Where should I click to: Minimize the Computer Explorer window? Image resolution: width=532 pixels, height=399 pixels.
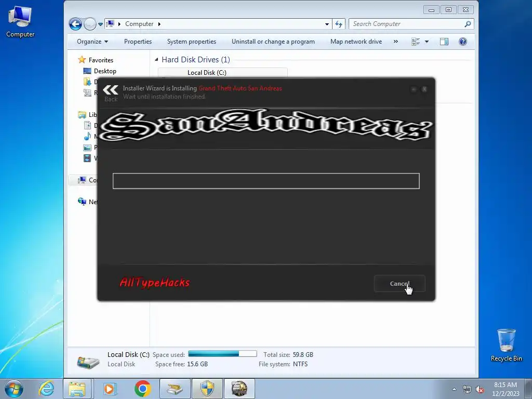(x=431, y=10)
